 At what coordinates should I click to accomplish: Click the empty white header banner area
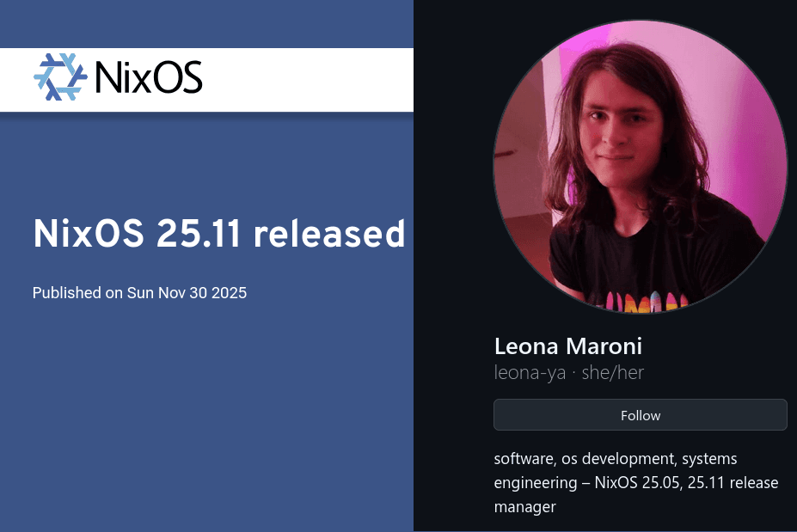(310, 79)
